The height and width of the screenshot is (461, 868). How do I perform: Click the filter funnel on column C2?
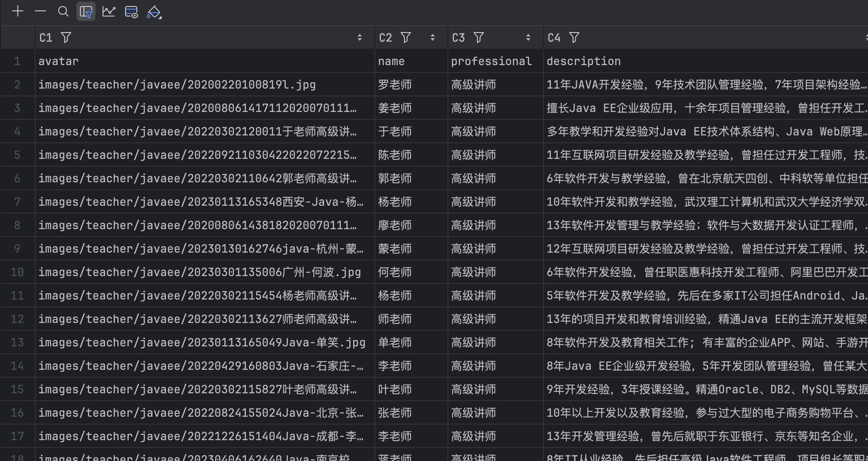(406, 38)
